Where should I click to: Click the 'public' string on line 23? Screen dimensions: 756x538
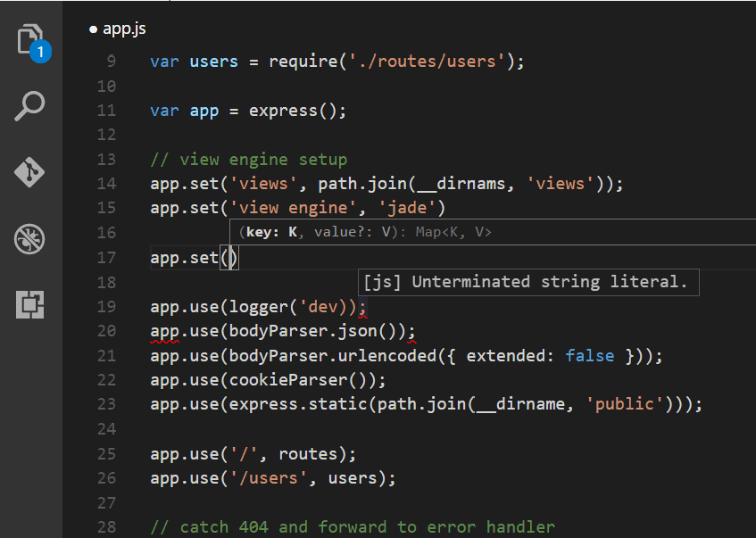625,404
